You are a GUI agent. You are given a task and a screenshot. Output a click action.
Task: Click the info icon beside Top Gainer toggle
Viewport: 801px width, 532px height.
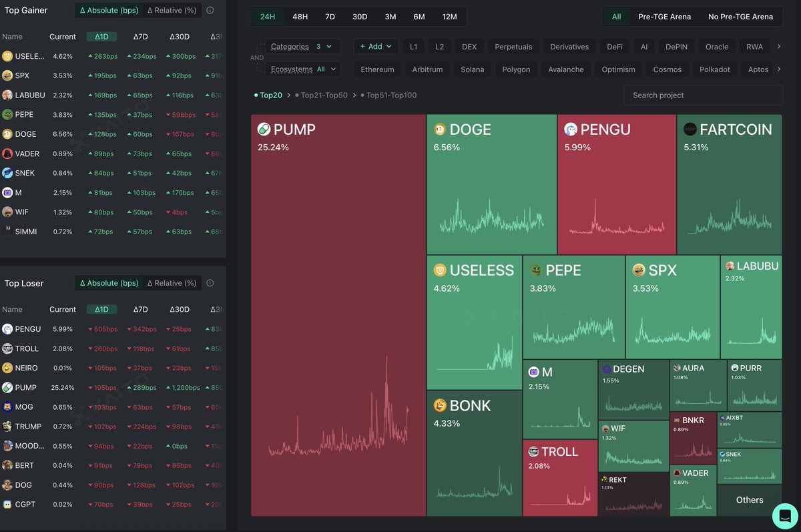[x=210, y=11]
